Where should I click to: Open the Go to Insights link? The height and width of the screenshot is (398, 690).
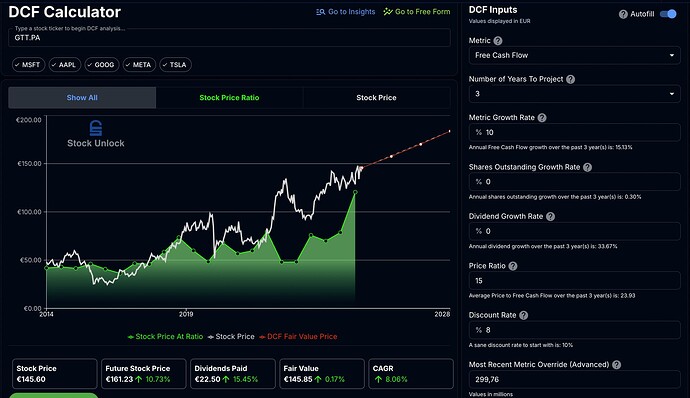(x=345, y=12)
